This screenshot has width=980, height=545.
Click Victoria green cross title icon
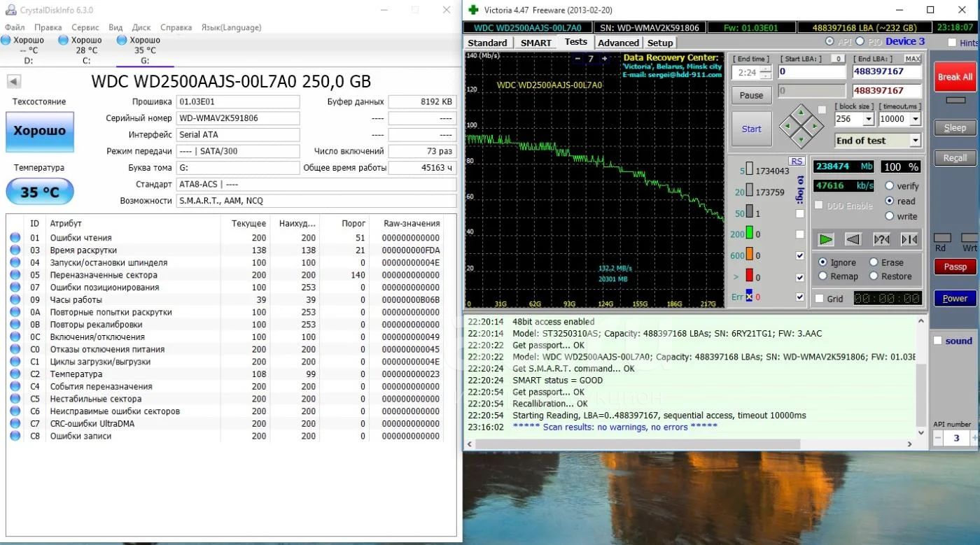474,10
